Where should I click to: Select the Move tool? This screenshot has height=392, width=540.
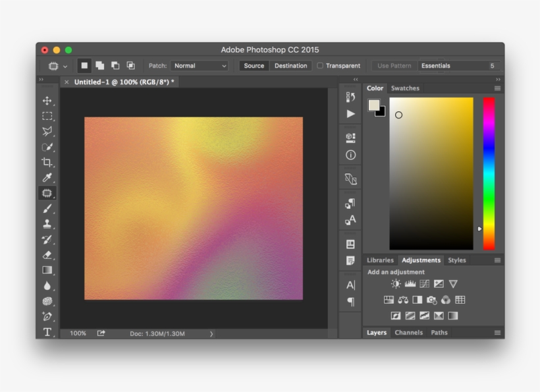[47, 101]
